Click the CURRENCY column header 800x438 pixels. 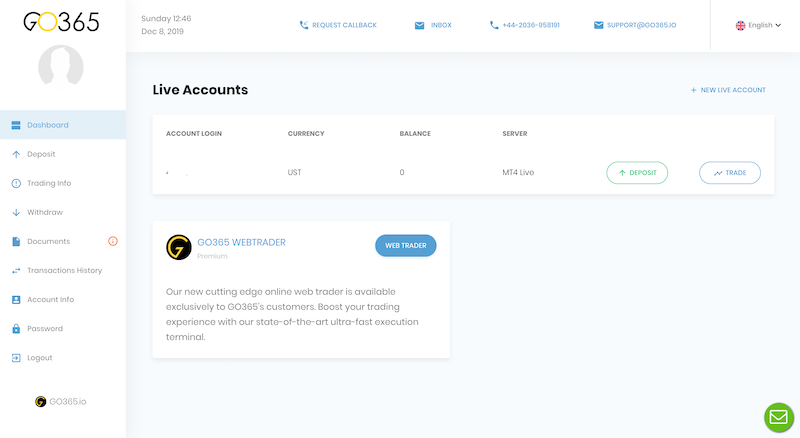(x=306, y=134)
